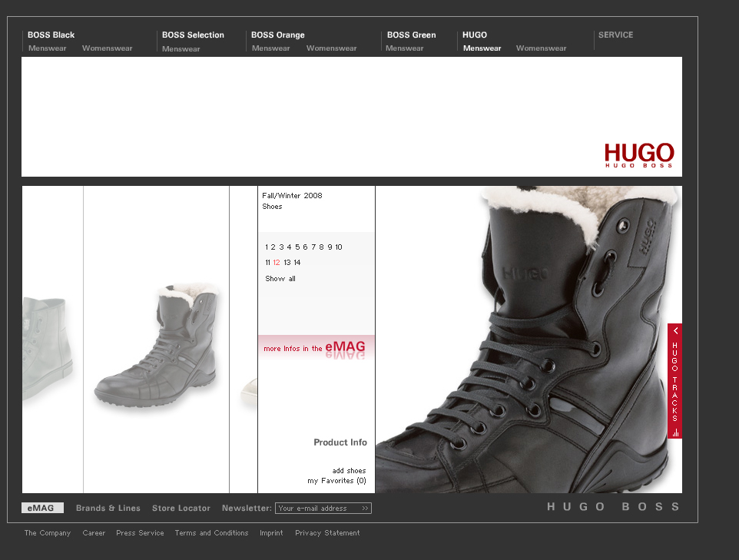
Task: Open Career link
Action: [94, 532]
